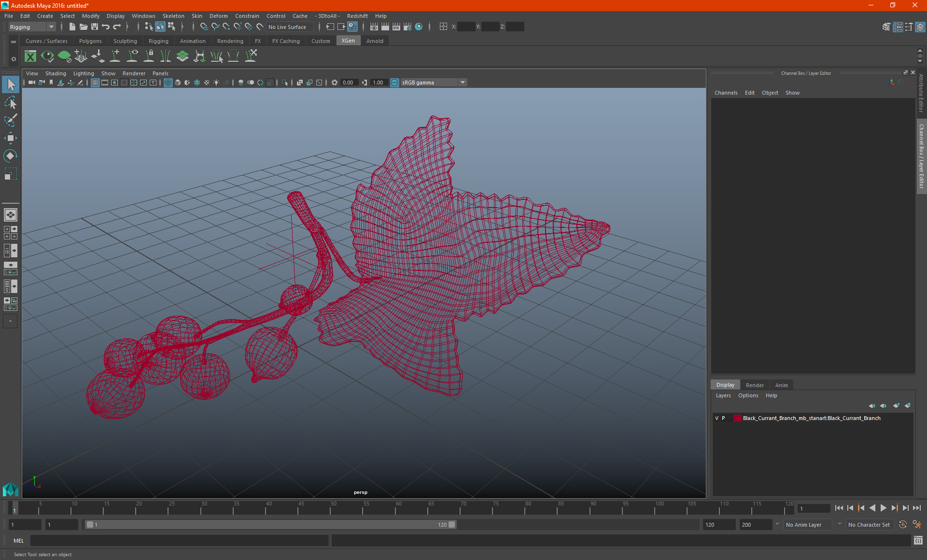Viewport: 927px width, 560px height.
Task: Open the Channels menu in Channel Box
Action: [726, 93]
